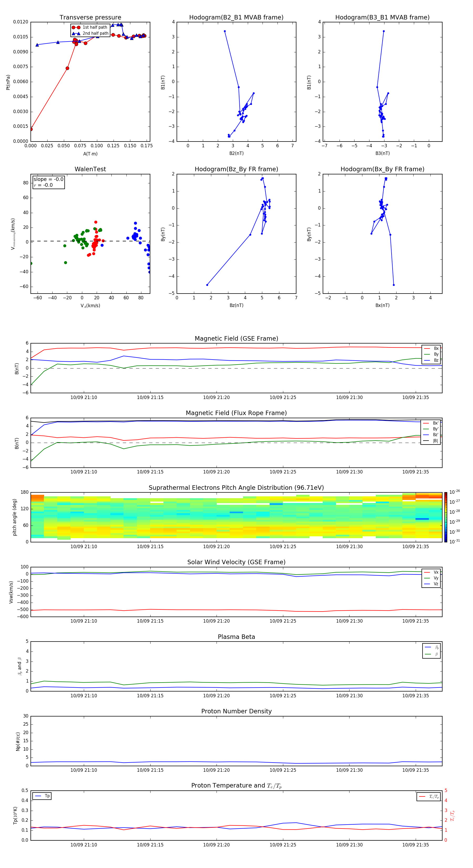Image resolution: width=473 pixels, height=868 pixels.
Task: Select the "B3(nT)" x-axis label
Action: [x=382, y=153]
